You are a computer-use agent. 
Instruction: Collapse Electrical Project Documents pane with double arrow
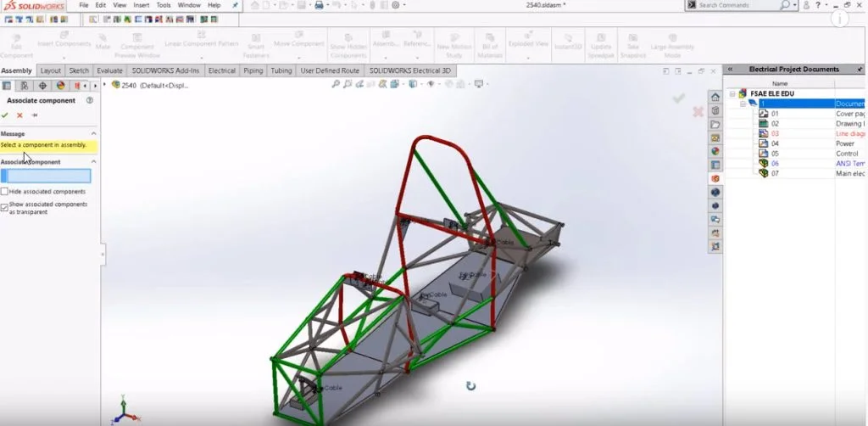point(730,70)
